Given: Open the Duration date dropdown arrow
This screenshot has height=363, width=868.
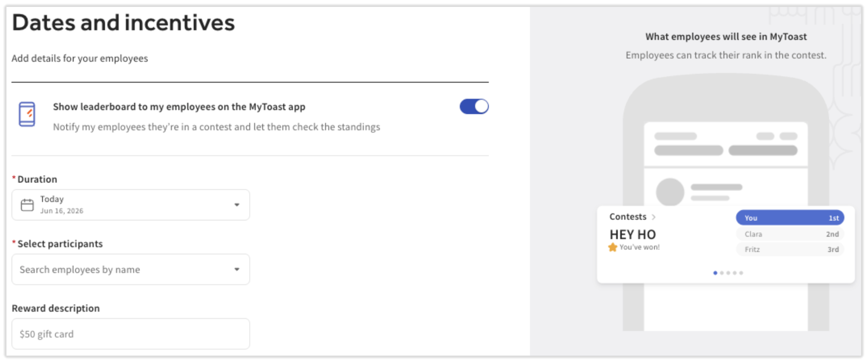Looking at the screenshot, I should (237, 205).
